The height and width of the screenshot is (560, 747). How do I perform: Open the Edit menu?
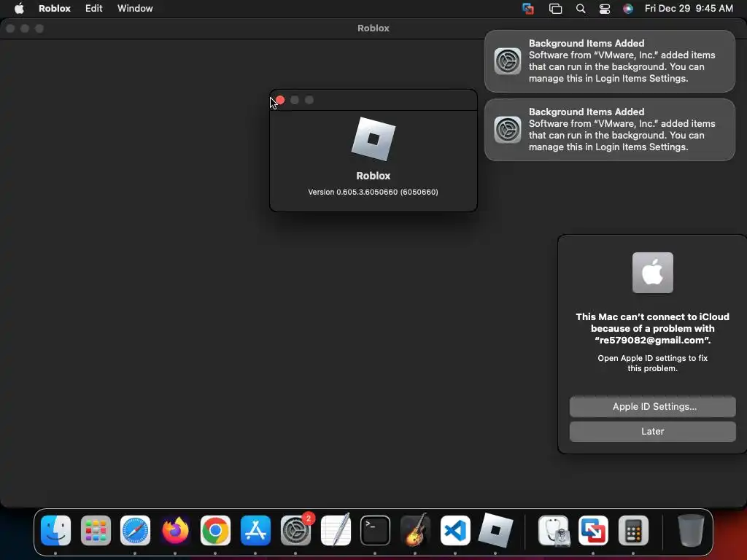click(x=94, y=8)
